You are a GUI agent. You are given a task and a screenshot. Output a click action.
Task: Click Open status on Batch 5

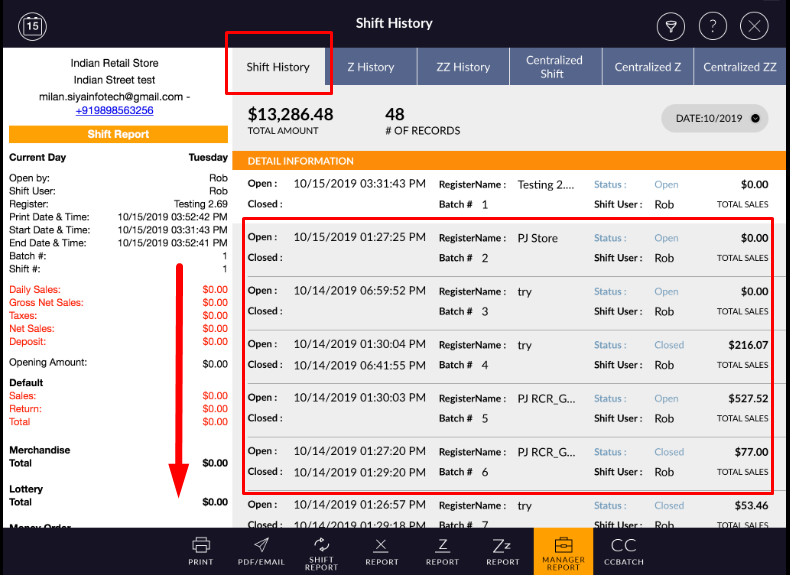point(666,399)
